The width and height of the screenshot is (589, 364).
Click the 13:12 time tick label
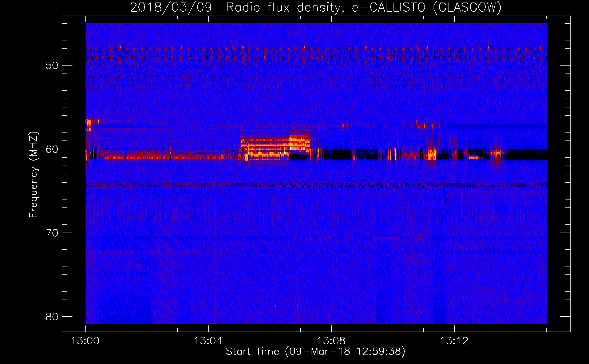pyautogui.click(x=454, y=341)
